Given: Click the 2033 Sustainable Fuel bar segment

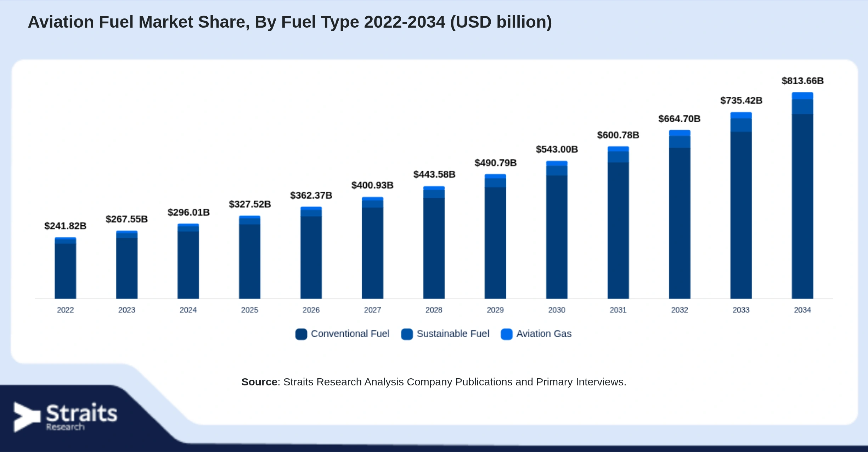Looking at the screenshot, I should click(741, 125).
